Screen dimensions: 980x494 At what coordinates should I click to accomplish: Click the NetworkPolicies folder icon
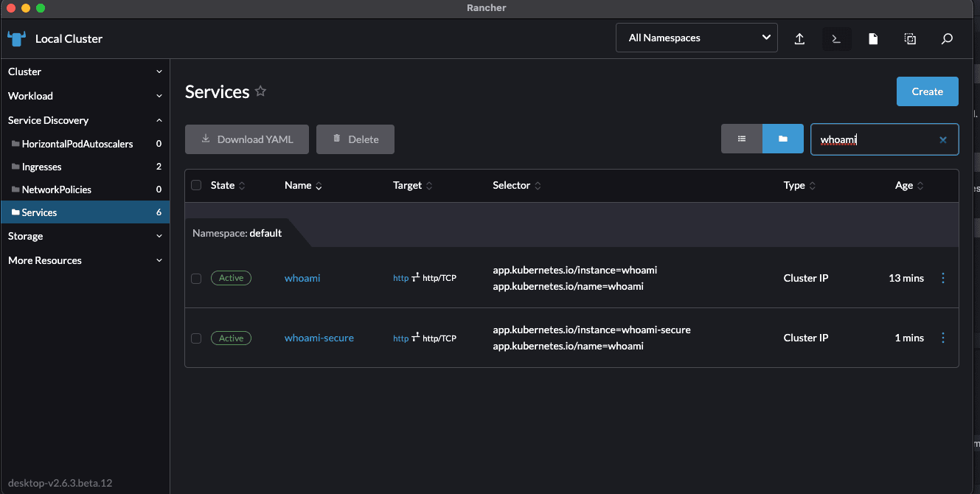point(15,189)
